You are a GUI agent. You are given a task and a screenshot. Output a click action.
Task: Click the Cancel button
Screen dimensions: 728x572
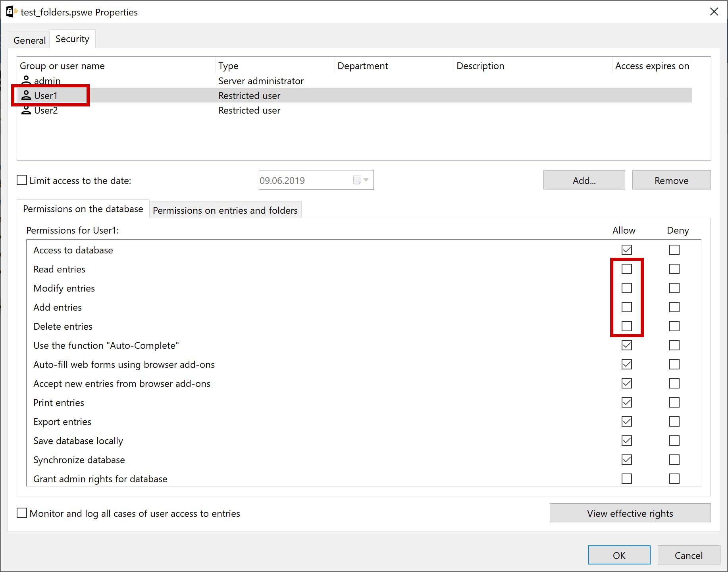689,555
